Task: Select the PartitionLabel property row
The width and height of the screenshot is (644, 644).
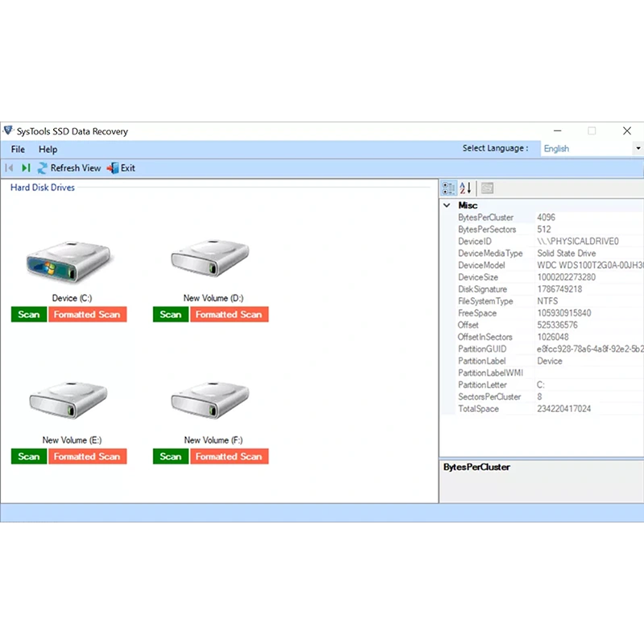Action: tap(549, 361)
